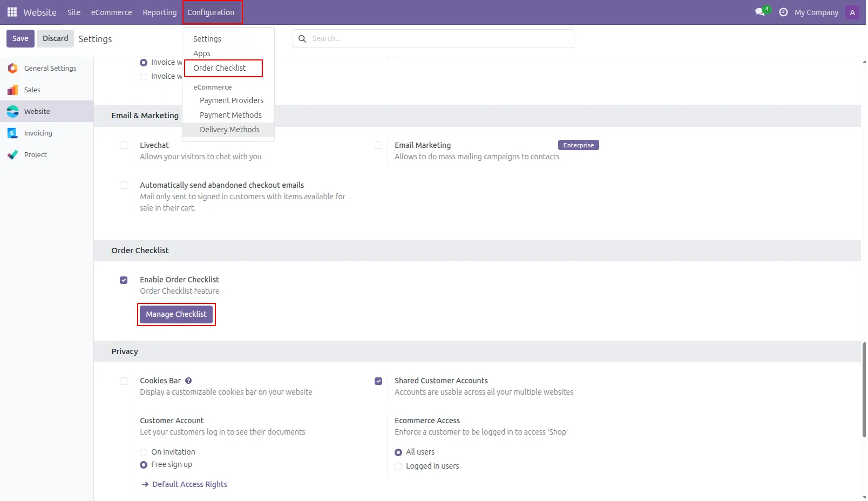Select Delivery Methods menu entry
868x501 pixels.
pyautogui.click(x=228, y=130)
